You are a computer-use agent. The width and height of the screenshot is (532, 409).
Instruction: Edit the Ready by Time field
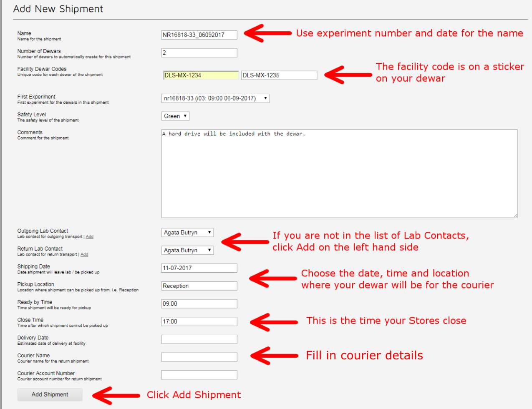199,304
